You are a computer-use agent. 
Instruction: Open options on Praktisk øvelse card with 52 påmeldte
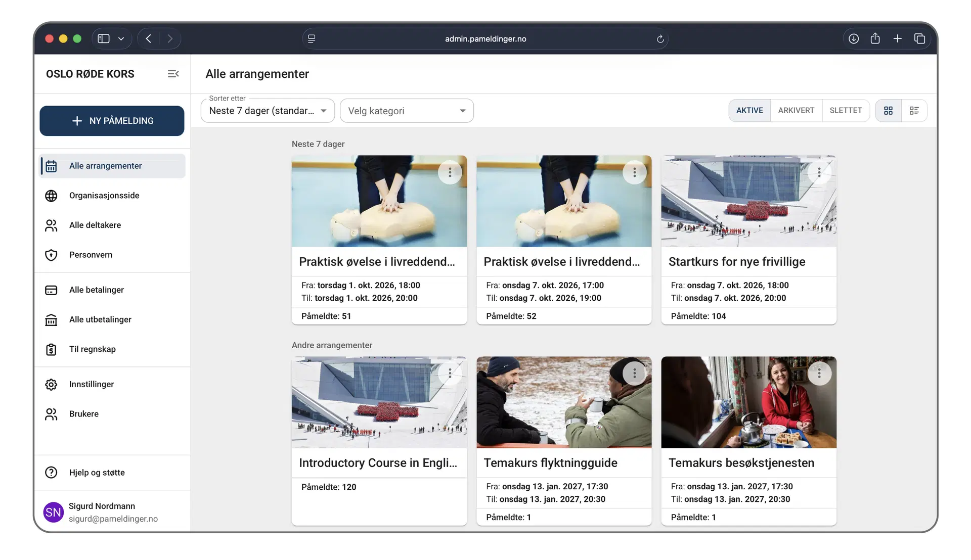tap(634, 172)
